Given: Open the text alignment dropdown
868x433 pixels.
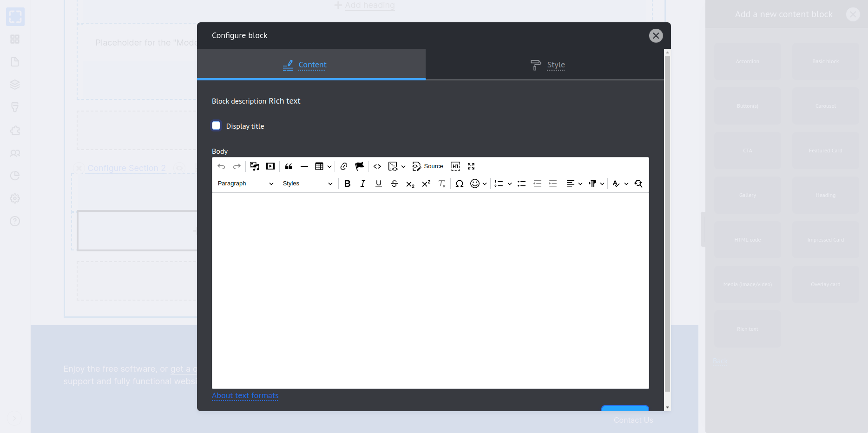Looking at the screenshot, I should [x=574, y=184].
